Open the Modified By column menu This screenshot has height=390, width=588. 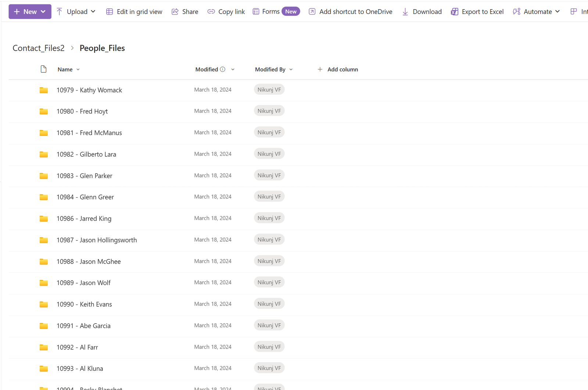[x=291, y=69]
